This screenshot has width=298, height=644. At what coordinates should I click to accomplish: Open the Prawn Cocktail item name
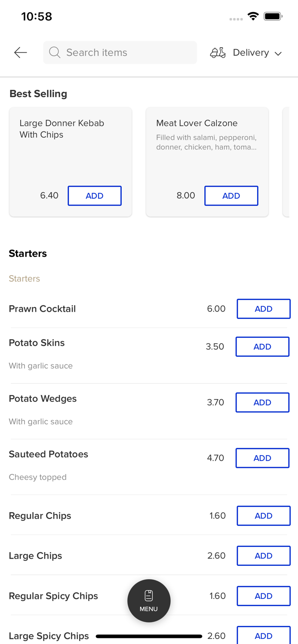42,309
